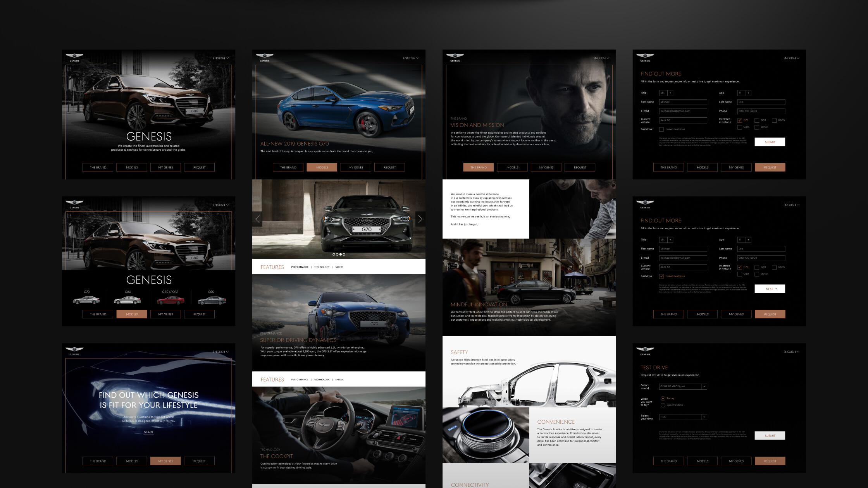The image size is (868, 488).
Task: Select the 'Specific date' radio option
Action: tap(663, 405)
